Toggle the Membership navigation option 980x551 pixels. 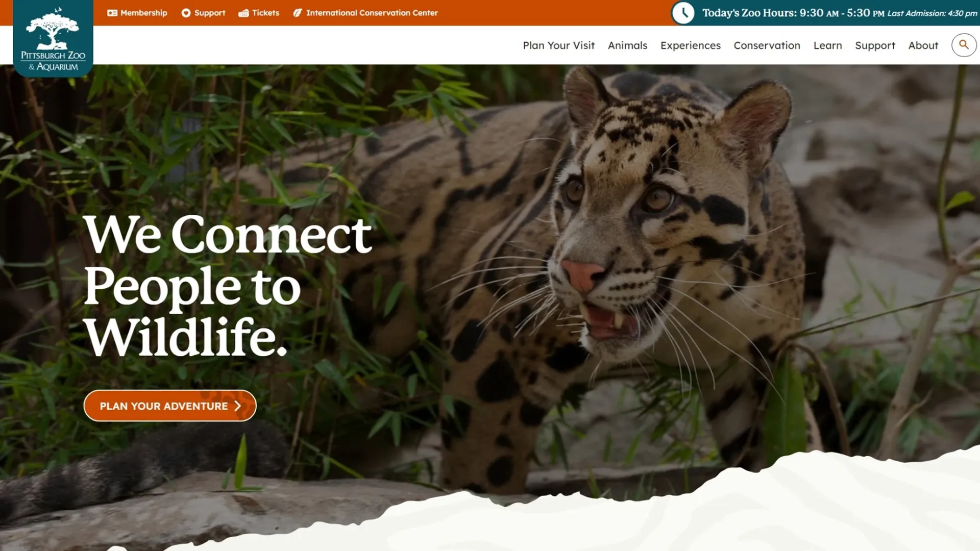(137, 13)
